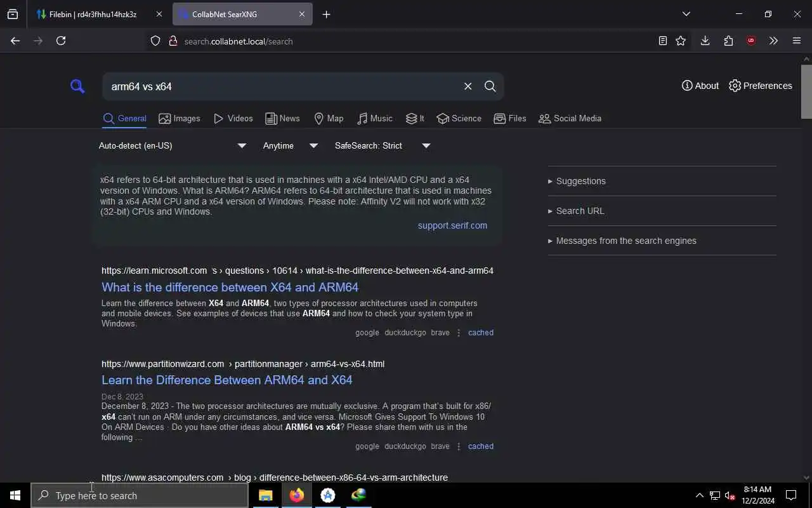
Task: Open the SafeSearch Strict dropdown
Action: [383, 146]
